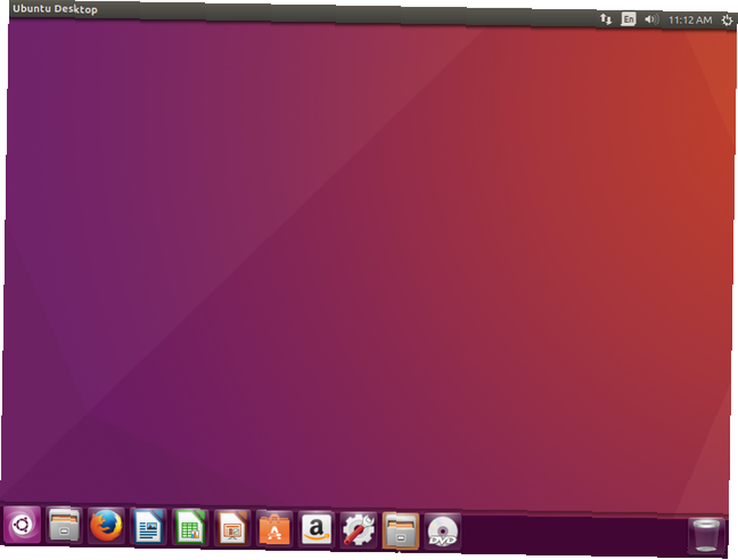Open the Ubuntu Dash search launcher
This screenshot has height=560, width=738.
tap(21, 525)
